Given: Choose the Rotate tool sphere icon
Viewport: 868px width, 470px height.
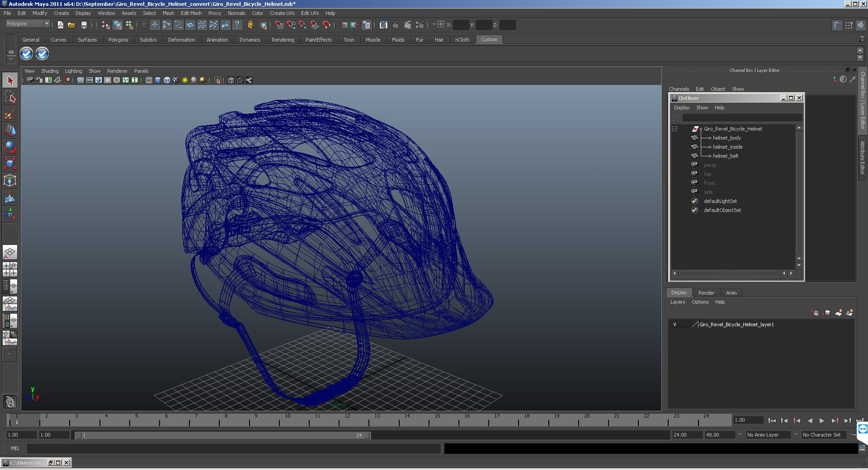Looking at the screenshot, I should coord(10,147).
